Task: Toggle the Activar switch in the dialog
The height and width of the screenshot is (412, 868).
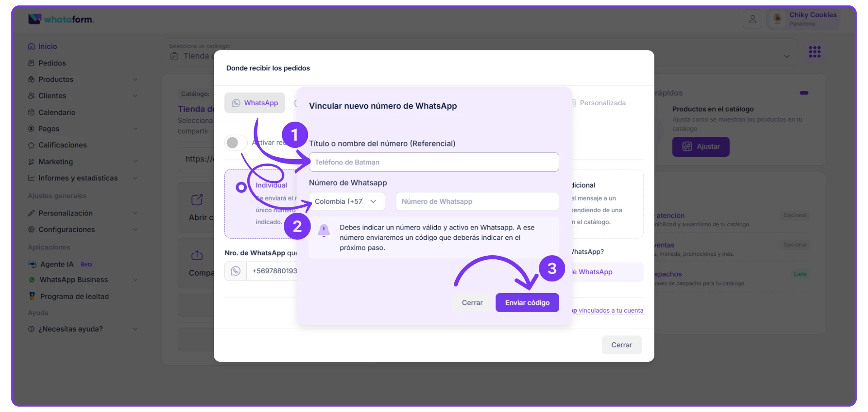Action: (236, 143)
